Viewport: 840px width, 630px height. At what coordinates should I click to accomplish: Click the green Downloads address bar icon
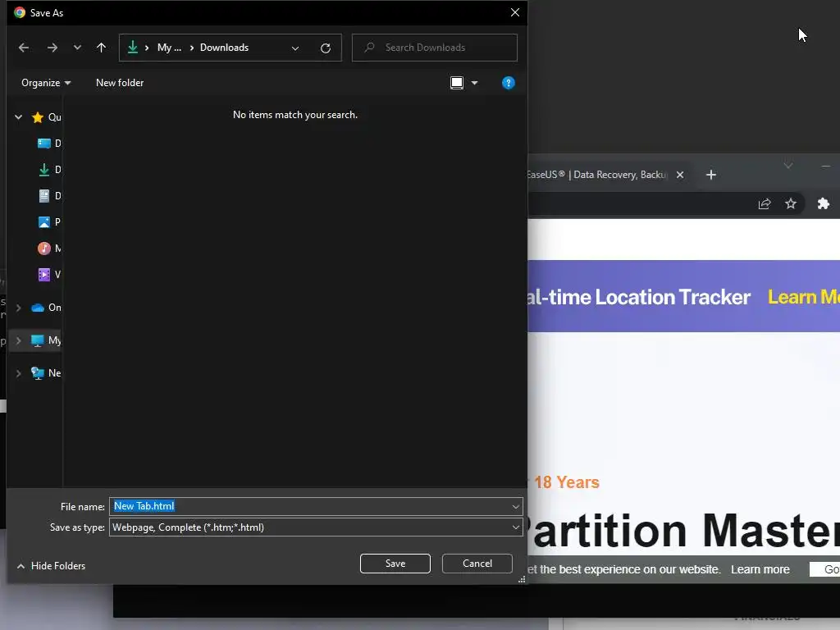133,48
